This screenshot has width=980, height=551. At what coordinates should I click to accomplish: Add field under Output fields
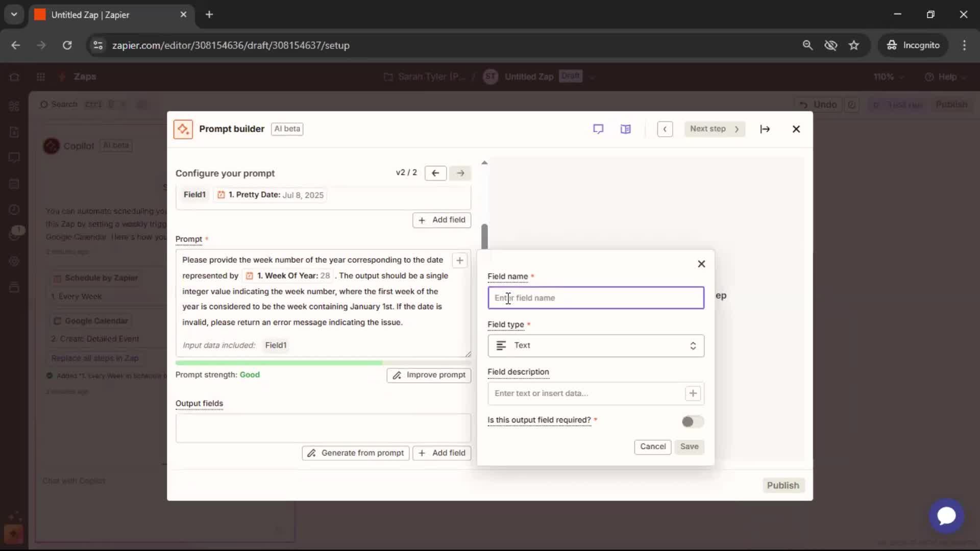pos(442,453)
